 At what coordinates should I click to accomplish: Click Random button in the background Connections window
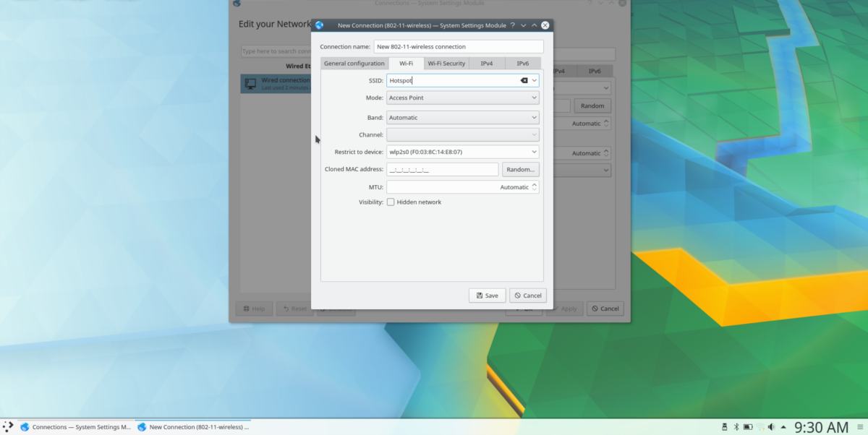pyautogui.click(x=592, y=105)
